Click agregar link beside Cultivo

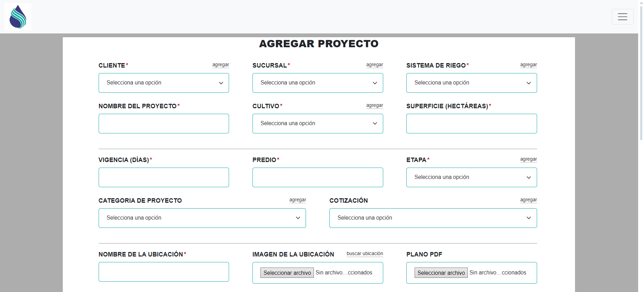pyautogui.click(x=374, y=105)
